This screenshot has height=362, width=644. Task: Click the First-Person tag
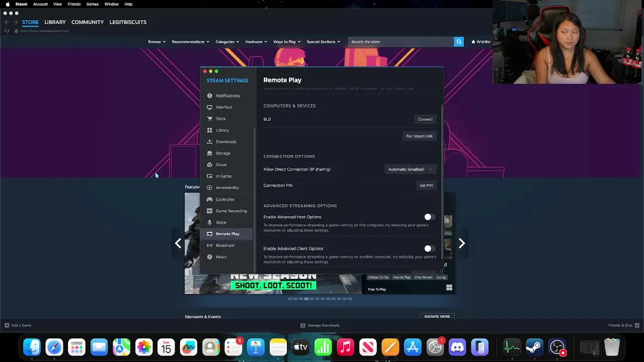(423, 278)
